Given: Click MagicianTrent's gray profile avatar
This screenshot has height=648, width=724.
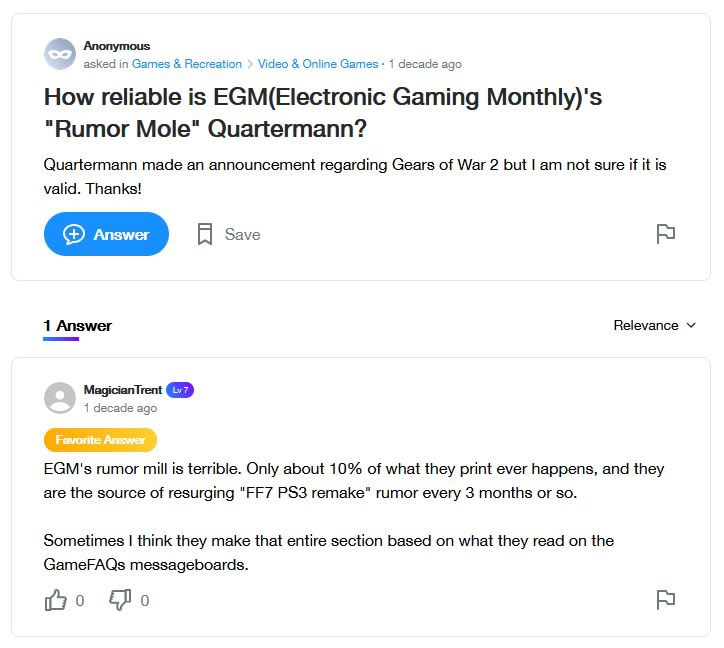Looking at the screenshot, I should 60,398.
